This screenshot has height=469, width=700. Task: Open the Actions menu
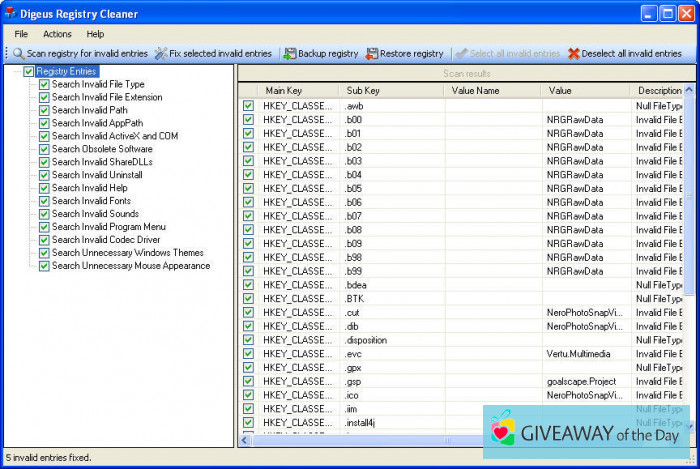[x=57, y=34]
